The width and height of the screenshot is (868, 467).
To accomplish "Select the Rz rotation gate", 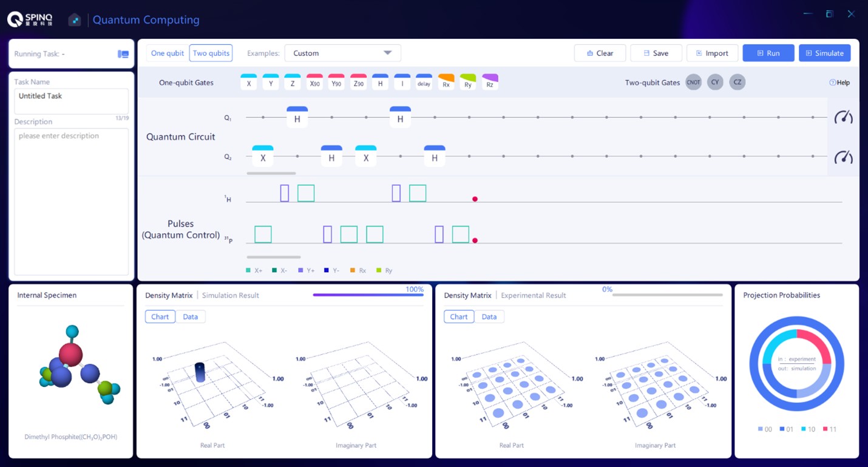I will [490, 82].
